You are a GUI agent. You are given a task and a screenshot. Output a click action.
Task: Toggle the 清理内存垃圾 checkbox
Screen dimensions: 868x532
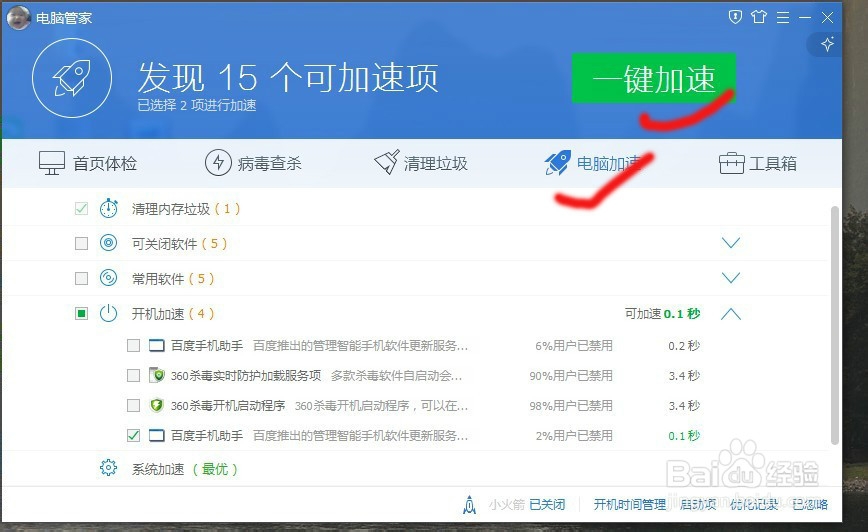[81, 209]
